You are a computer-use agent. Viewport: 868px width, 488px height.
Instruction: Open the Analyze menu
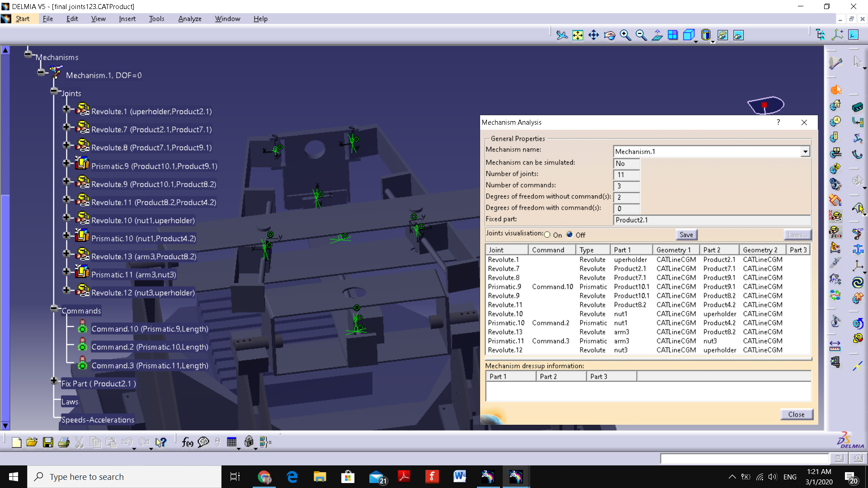pos(189,19)
